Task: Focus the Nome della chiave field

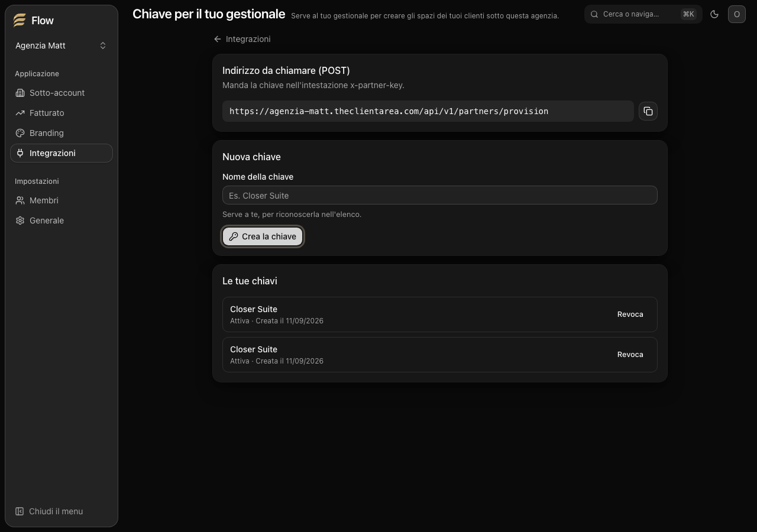Action: pos(440,196)
